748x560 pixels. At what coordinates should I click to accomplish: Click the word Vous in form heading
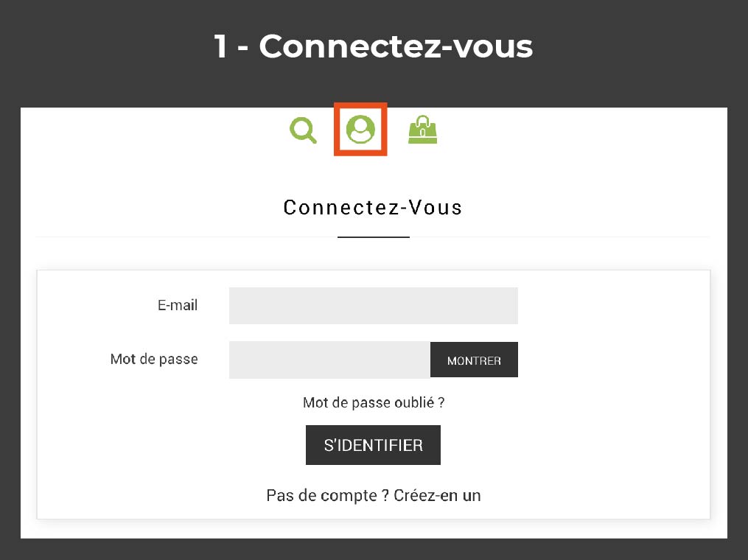pyautogui.click(x=436, y=208)
